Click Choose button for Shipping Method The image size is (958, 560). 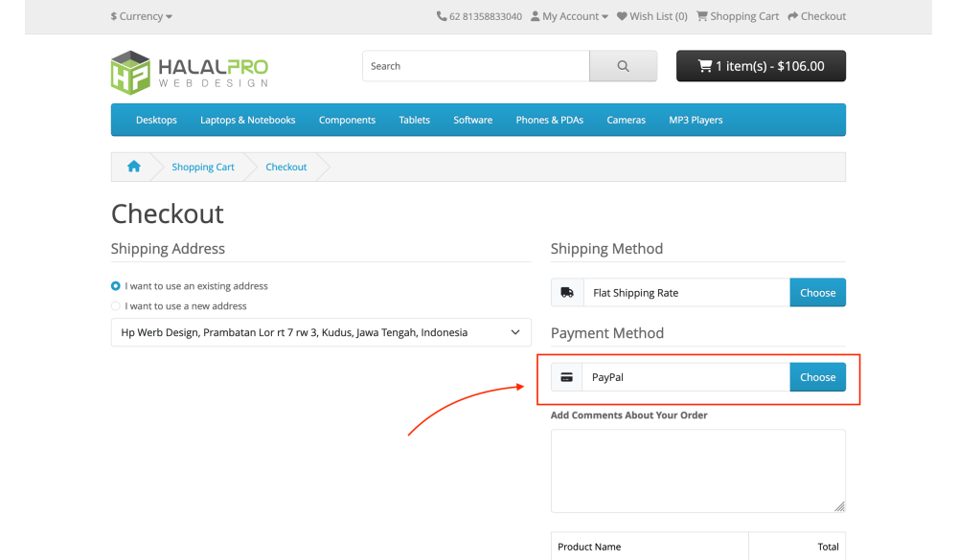pos(817,293)
